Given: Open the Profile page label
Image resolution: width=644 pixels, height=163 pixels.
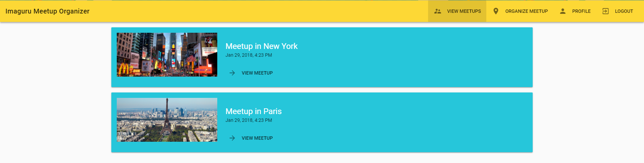Looking at the screenshot, I should coord(581,11).
